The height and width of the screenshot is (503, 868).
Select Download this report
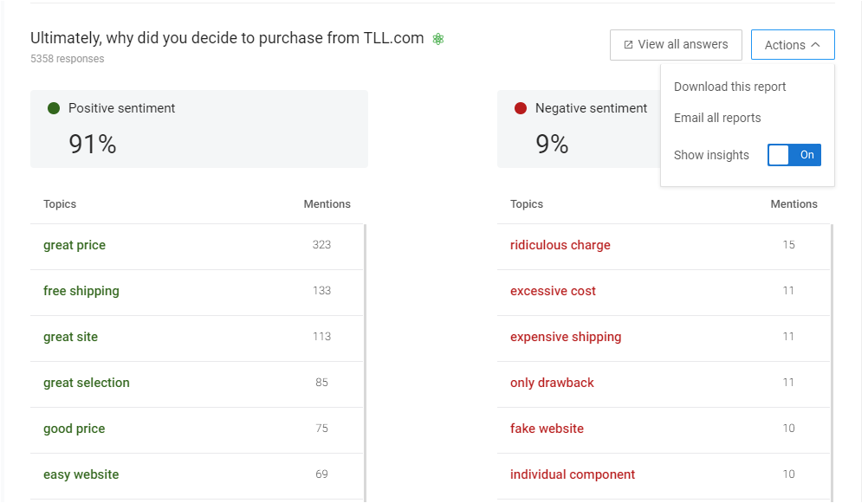point(729,87)
